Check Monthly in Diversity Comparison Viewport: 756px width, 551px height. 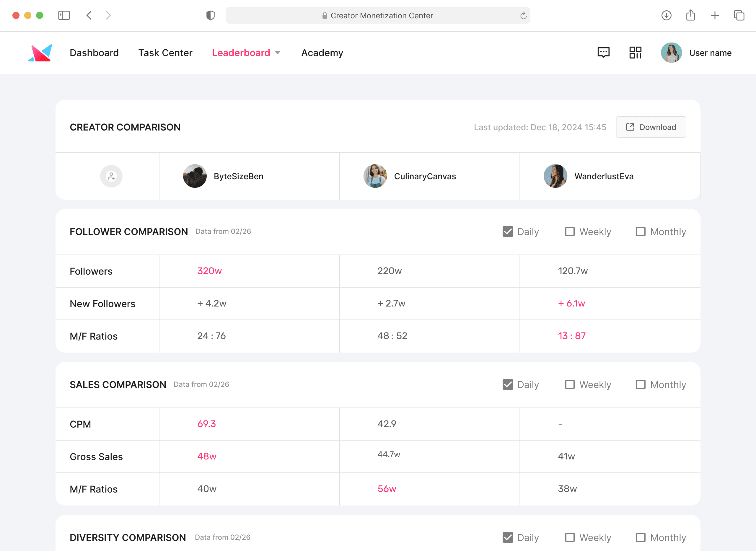point(641,537)
